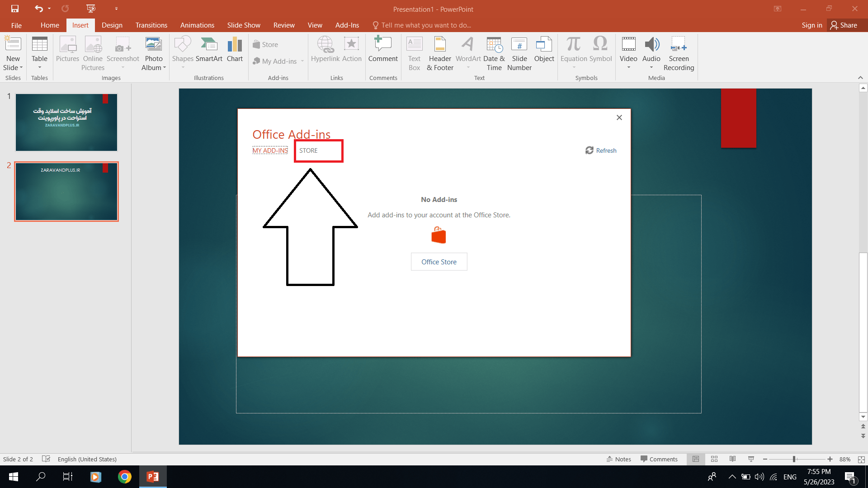
Task: Open the File tab
Action: (16, 25)
